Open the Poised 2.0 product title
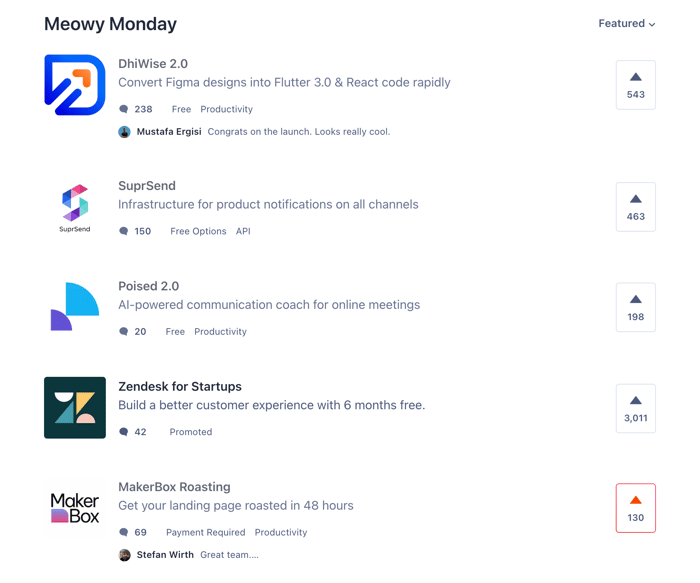This screenshot has width=700, height=583. pyautogui.click(x=149, y=286)
